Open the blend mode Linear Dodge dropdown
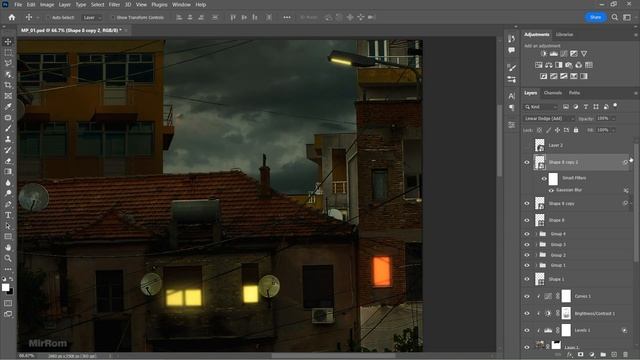The width and height of the screenshot is (640, 360). [549, 118]
